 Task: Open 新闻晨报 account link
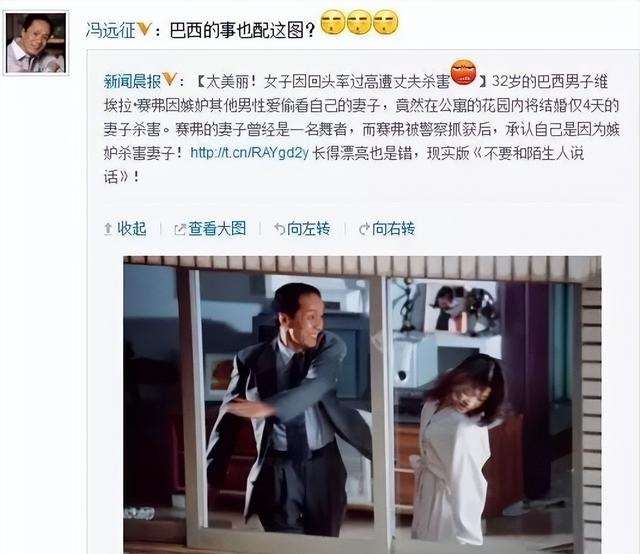(x=132, y=81)
